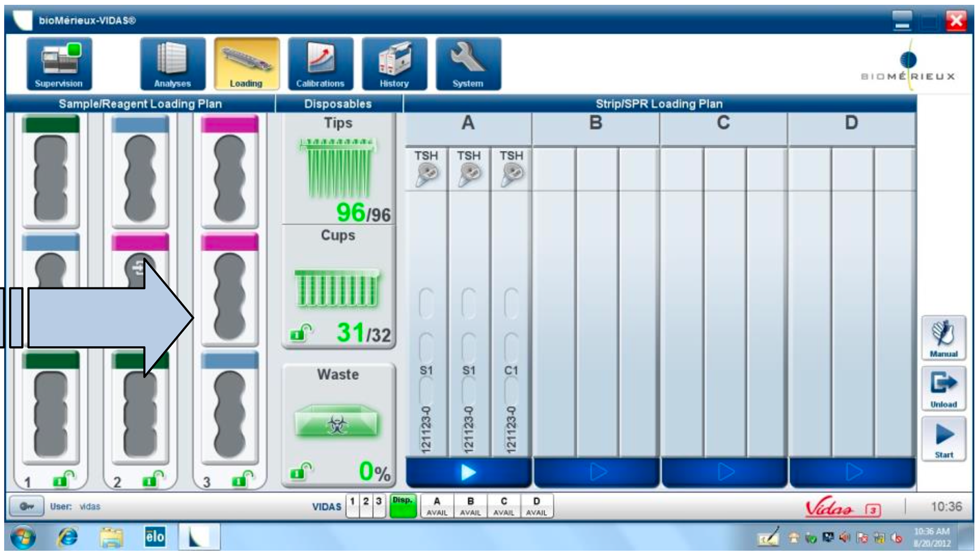Viewport: 980px width, 559px height.
Task: Open the Calibrations module
Action: point(320,64)
